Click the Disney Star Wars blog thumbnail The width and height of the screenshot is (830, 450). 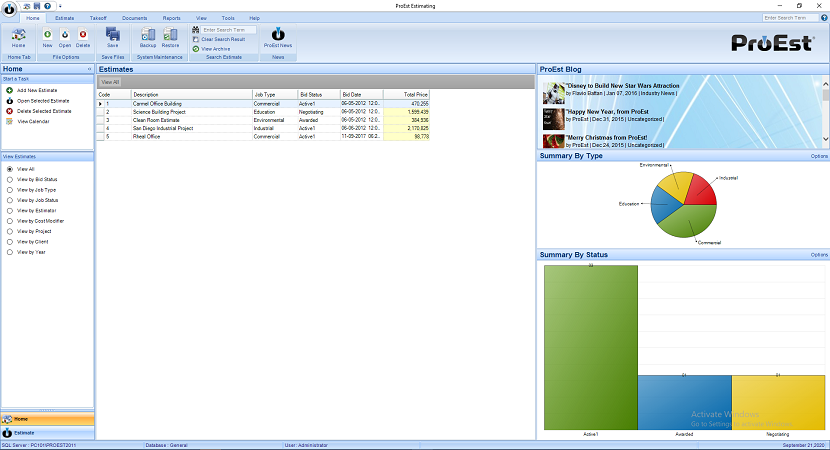click(x=554, y=93)
